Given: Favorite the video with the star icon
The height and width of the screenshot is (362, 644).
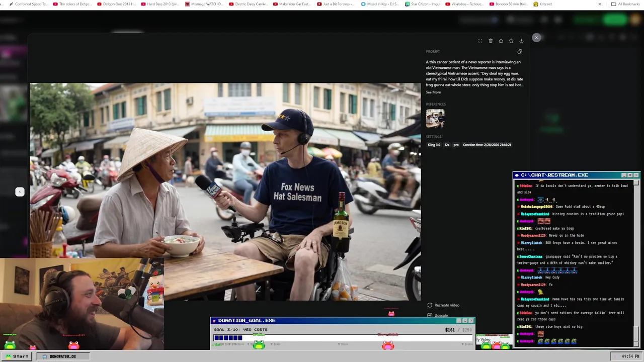Looking at the screenshot, I should (x=511, y=41).
